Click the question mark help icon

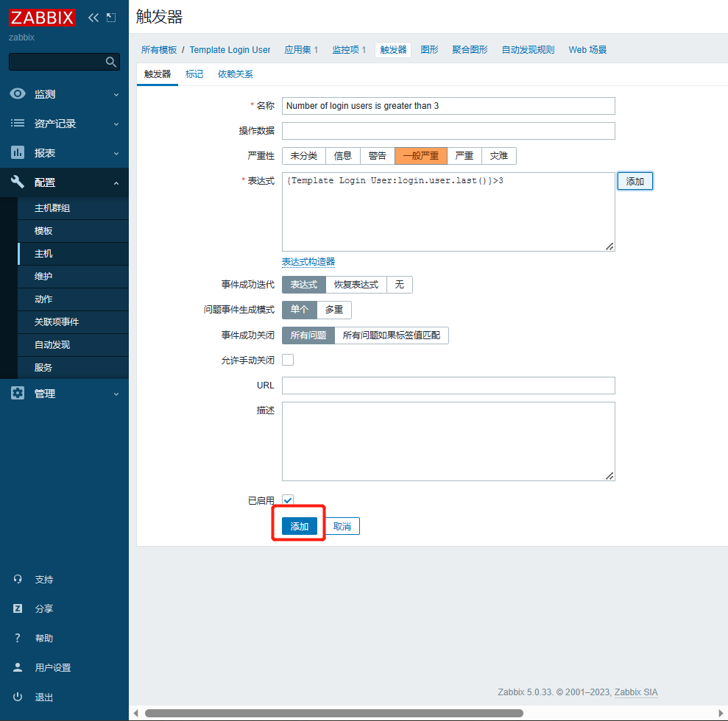click(18, 638)
